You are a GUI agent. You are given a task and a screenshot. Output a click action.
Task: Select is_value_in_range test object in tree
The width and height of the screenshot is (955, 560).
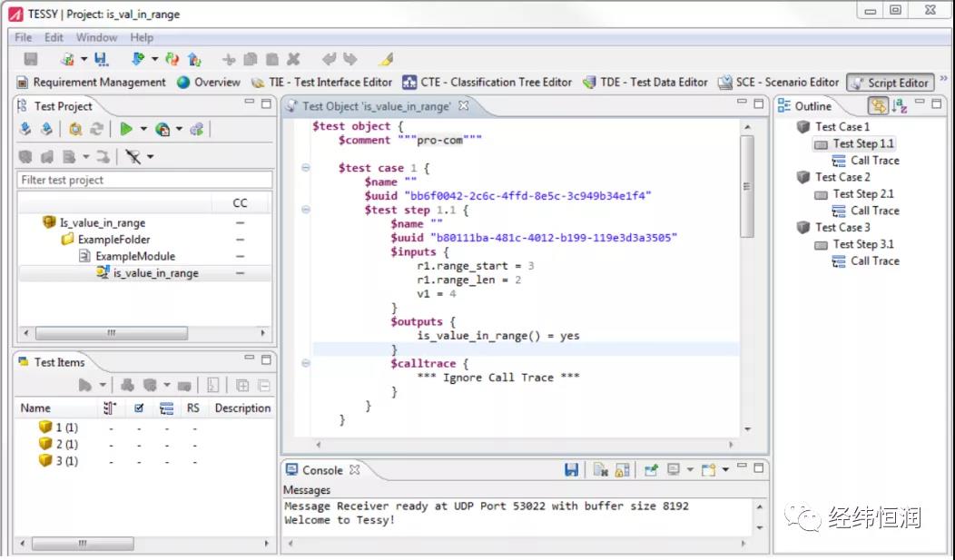(x=156, y=273)
